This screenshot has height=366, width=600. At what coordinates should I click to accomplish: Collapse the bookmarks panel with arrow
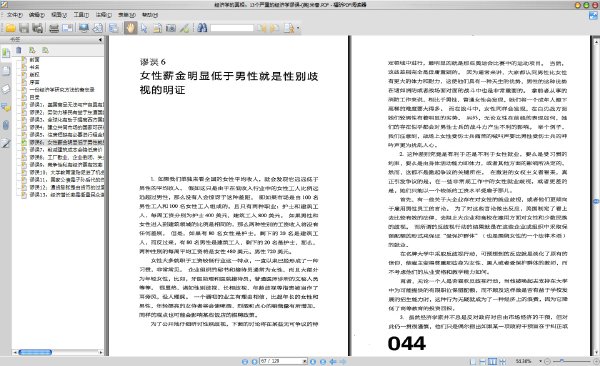(x=100, y=39)
